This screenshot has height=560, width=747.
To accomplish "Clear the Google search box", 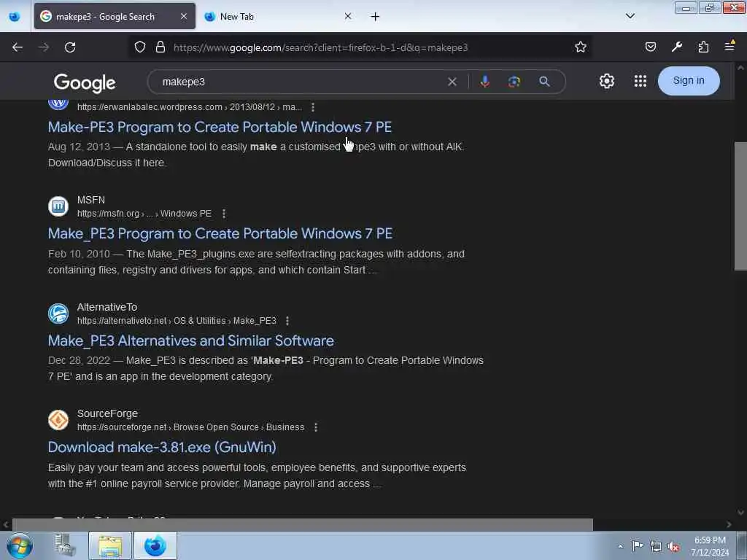I will pyautogui.click(x=452, y=82).
